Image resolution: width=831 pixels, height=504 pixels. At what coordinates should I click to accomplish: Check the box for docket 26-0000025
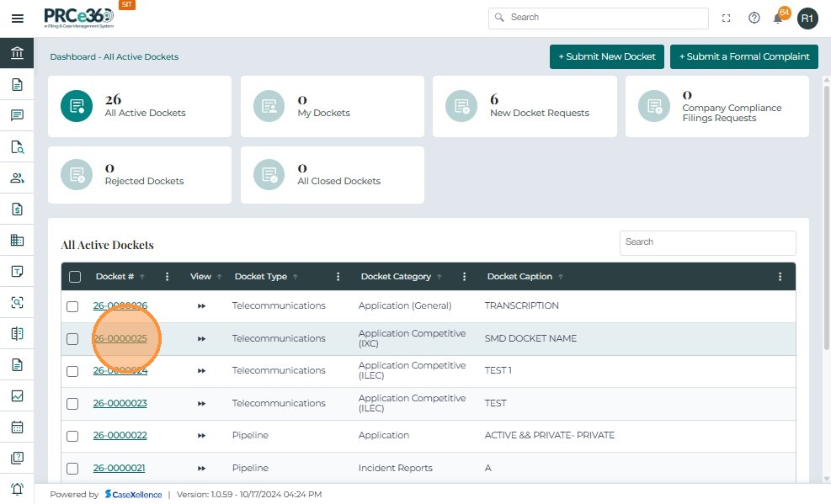[72, 339]
